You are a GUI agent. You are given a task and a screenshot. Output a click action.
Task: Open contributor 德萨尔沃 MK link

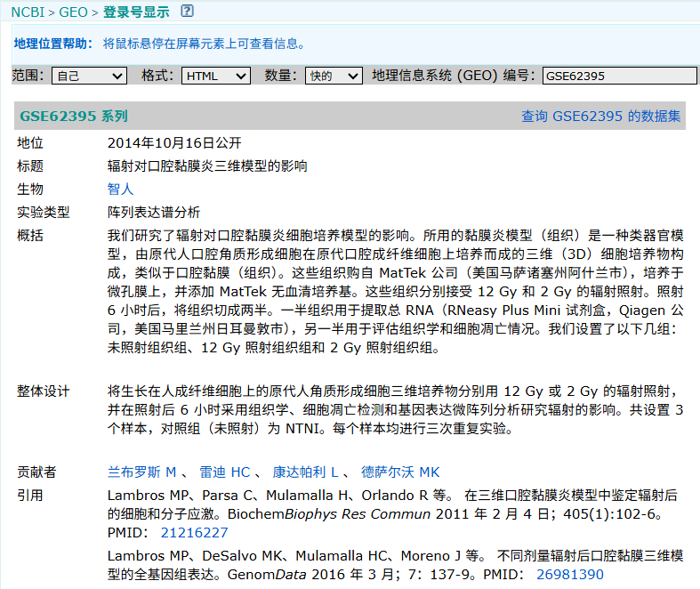[x=400, y=472]
